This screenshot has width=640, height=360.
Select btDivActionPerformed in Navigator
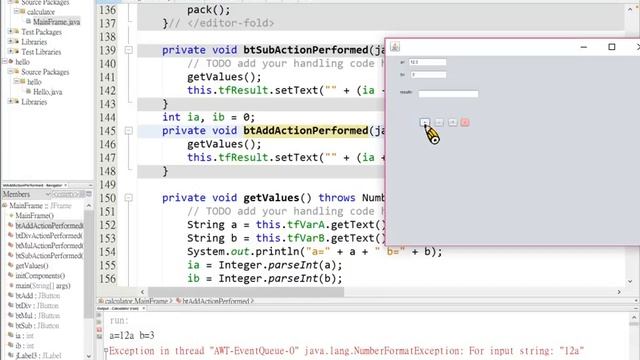pyautogui.click(x=49, y=236)
